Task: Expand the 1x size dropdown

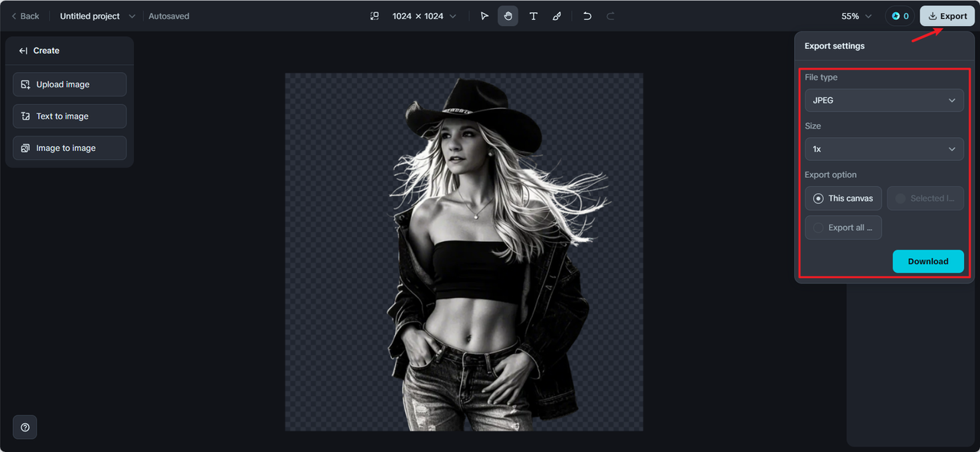Action: 884,149
